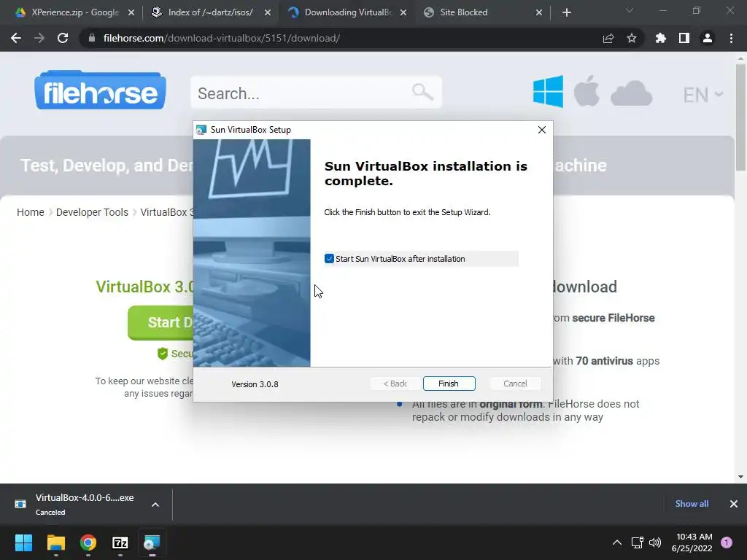Select the Windows platform icon
Viewport: 747px width, 560px height.
[548, 91]
